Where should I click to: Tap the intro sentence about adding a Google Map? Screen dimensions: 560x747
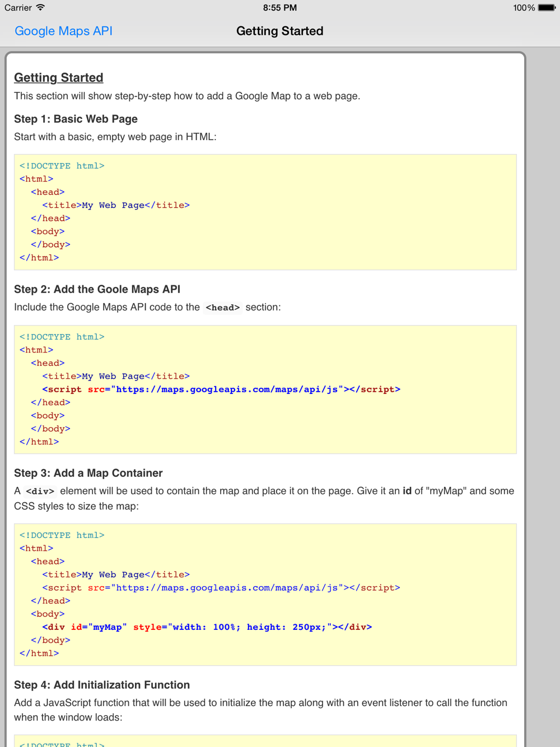[x=187, y=96]
